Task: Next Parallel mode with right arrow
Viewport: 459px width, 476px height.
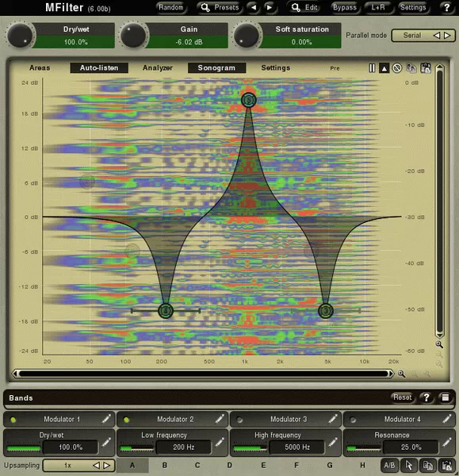Action: coord(447,36)
